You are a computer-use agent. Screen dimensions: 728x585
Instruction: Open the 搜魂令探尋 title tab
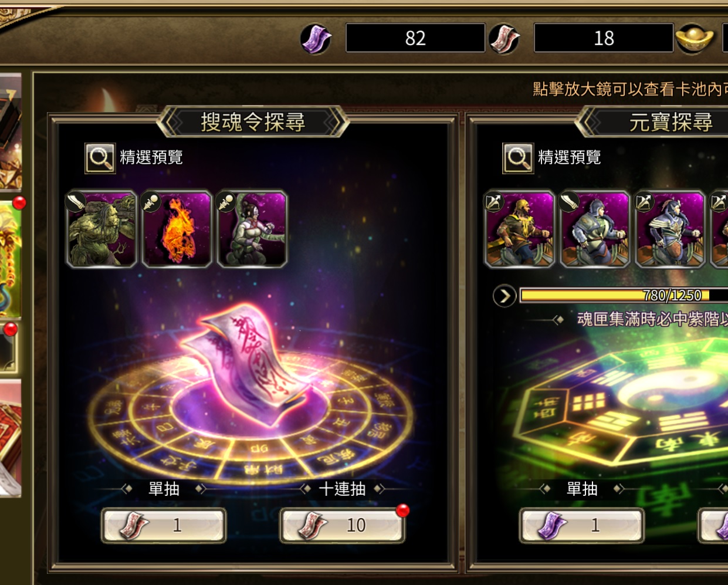(x=253, y=122)
